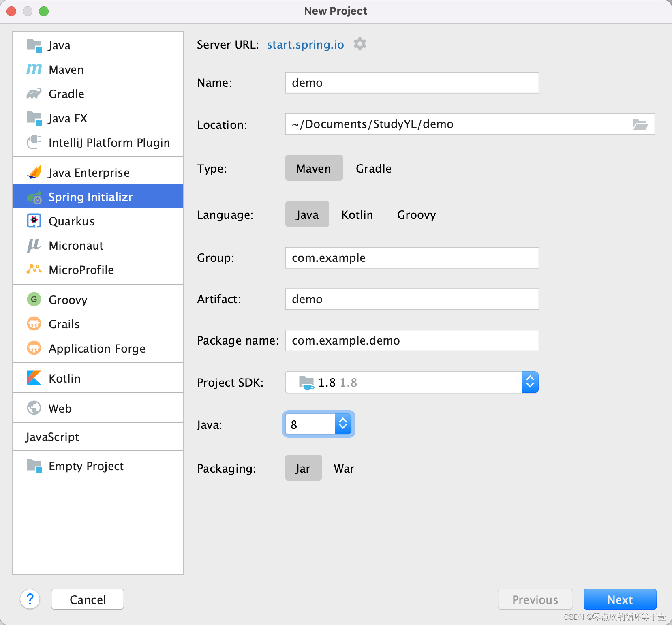Click the Next button
This screenshot has height=625, width=672.
[620, 599]
